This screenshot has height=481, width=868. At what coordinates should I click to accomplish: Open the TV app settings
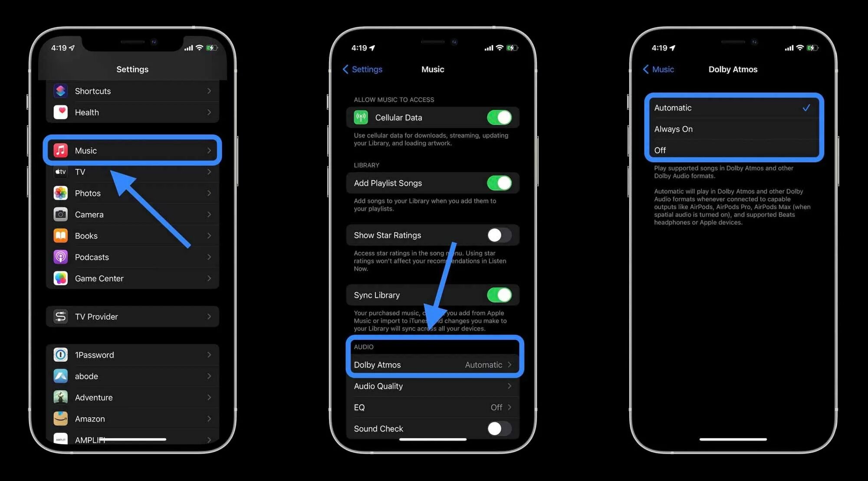(x=132, y=171)
